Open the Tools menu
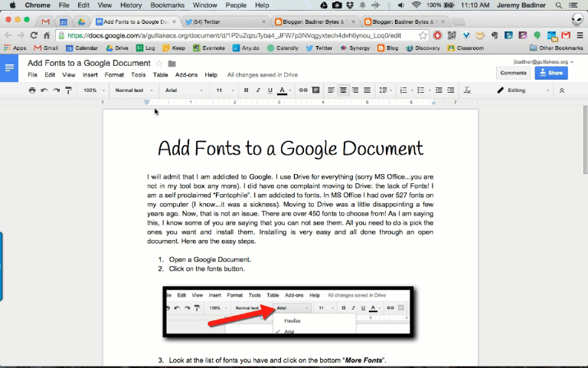The width and height of the screenshot is (588, 368). (138, 74)
